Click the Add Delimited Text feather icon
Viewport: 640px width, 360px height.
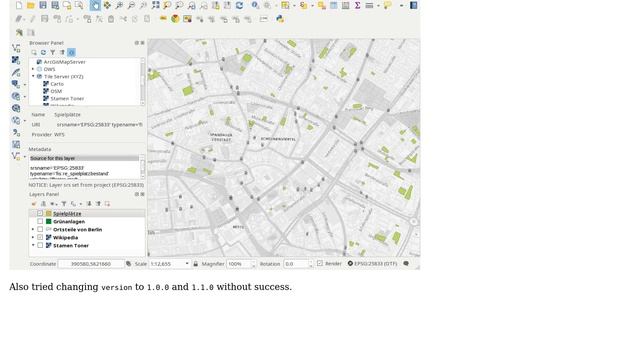[16, 72]
